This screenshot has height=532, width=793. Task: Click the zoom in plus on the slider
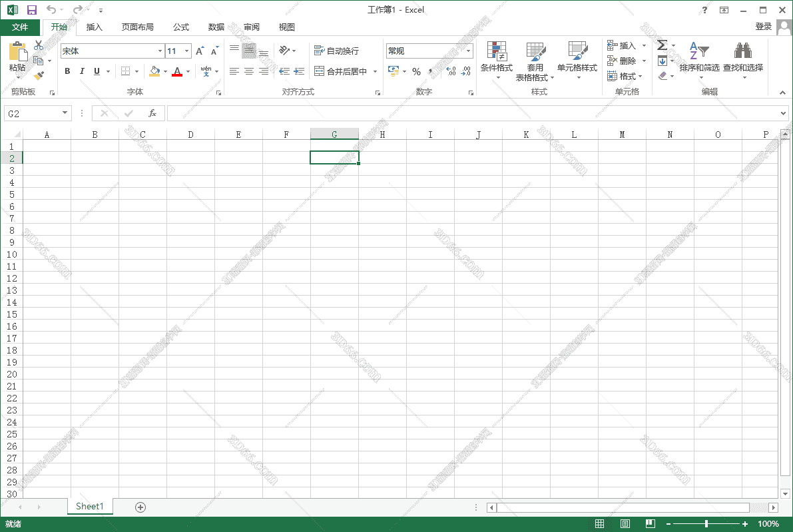[746, 523]
